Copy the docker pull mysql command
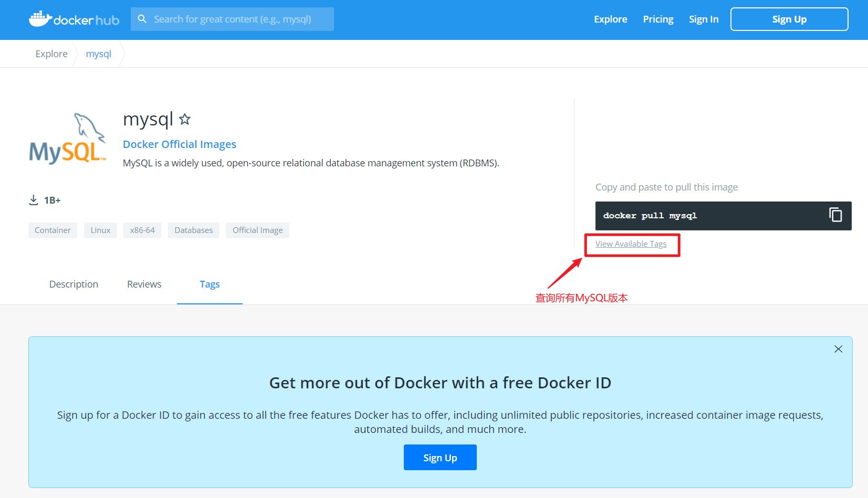868x498 pixels. click(x=835, y=215)
